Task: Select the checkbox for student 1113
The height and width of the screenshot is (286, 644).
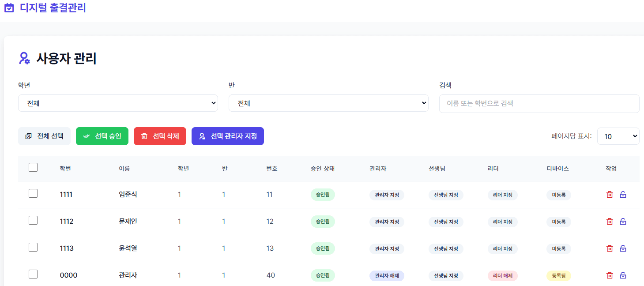Action: click(x=33, y=247)
